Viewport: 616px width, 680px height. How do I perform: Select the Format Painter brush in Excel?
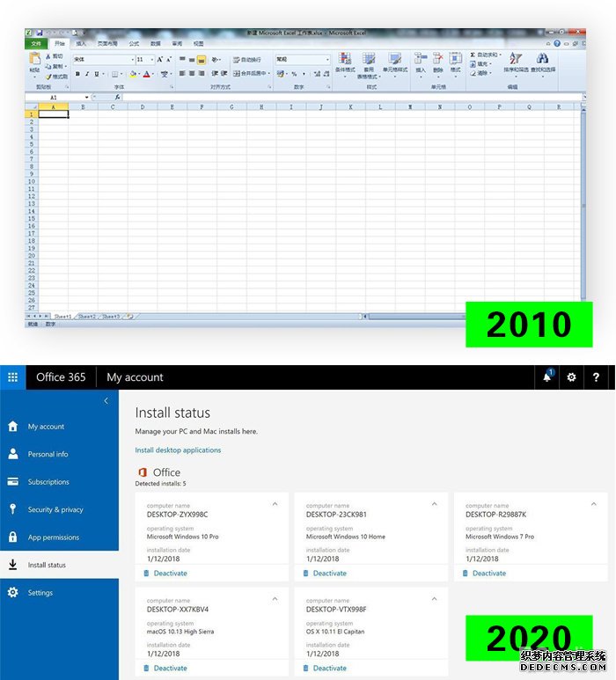coord(48,77)
